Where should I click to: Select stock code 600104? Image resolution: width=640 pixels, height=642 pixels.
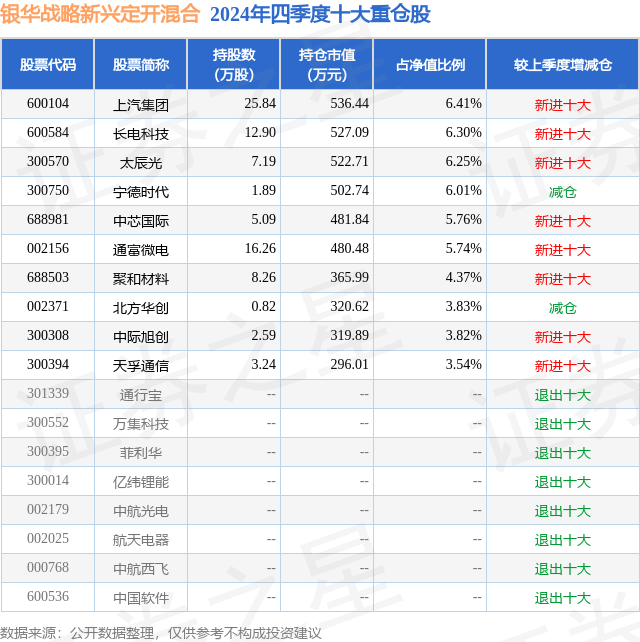tap(48, 104)
